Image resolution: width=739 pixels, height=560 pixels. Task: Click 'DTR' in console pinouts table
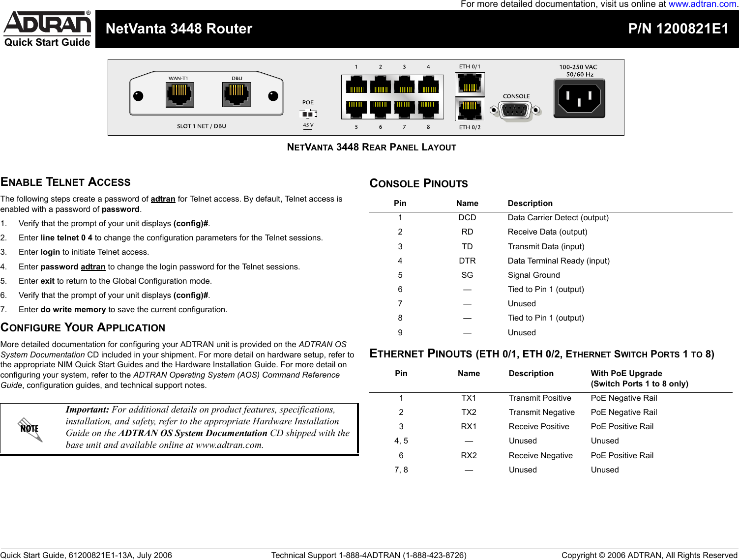(467, 261)
